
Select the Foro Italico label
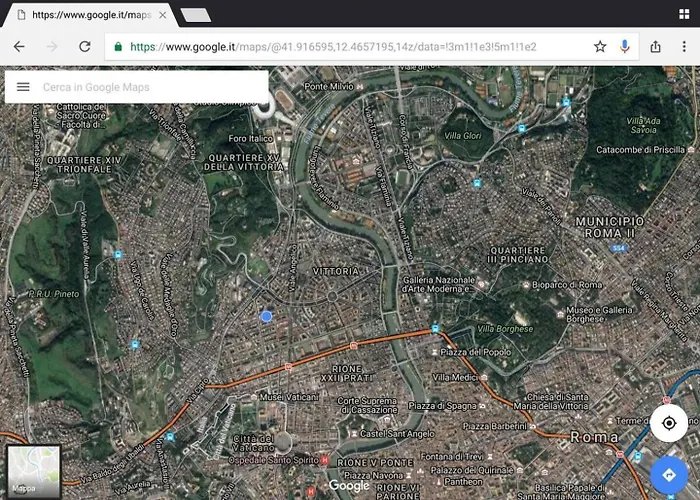[x=250, y=139]
